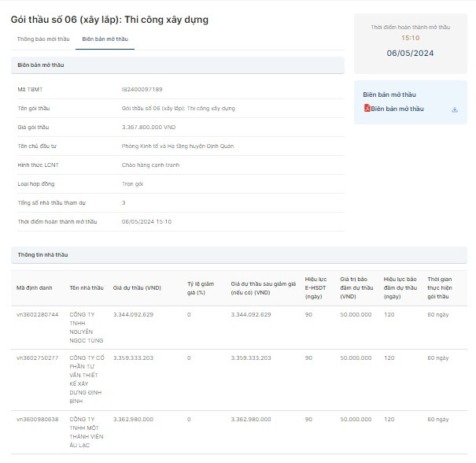The height and width of the screenshot is (463, 476).
Task: Click the Tên nhà thầu column header
Action: [x=86, y=287]
